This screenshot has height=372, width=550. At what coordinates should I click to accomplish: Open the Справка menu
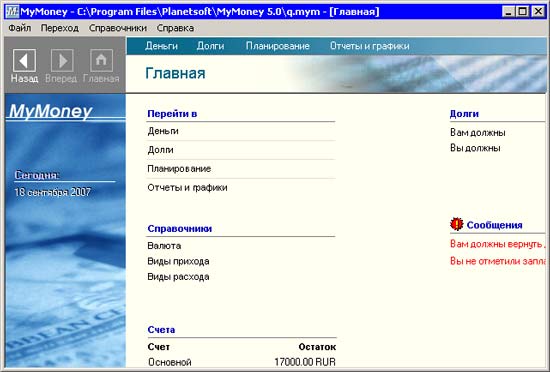[x=175, y=28]
